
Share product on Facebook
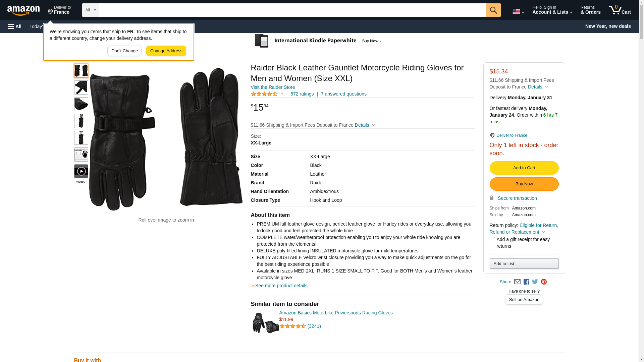click(x=526, y=282)
